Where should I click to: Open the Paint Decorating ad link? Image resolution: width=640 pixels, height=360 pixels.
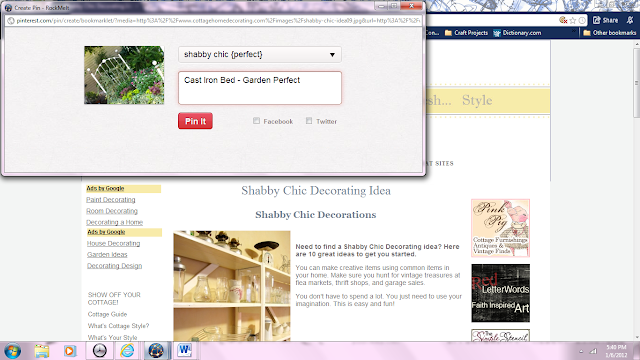111,200
